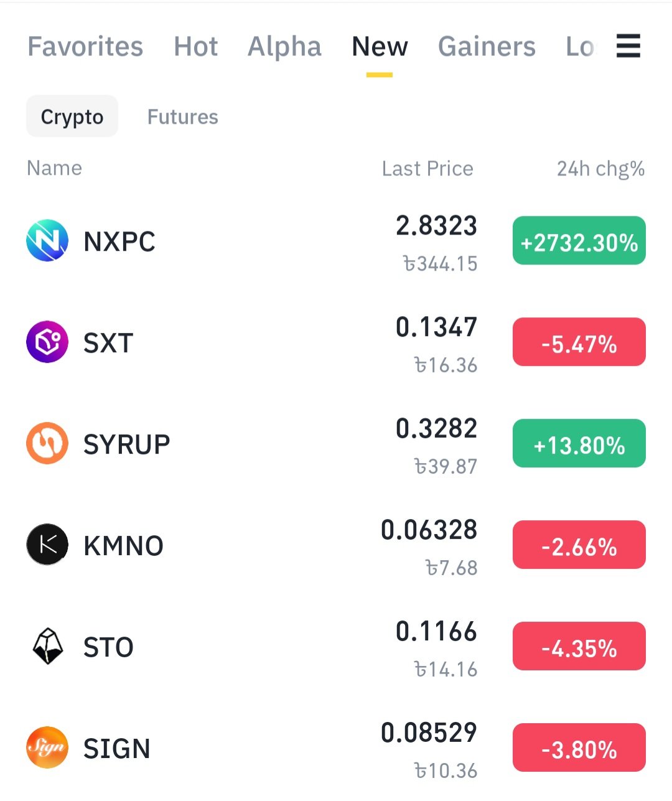Tap the orange SIGN coin icon
The height and width of the screenshot is (801, 672).
[47, 747]
